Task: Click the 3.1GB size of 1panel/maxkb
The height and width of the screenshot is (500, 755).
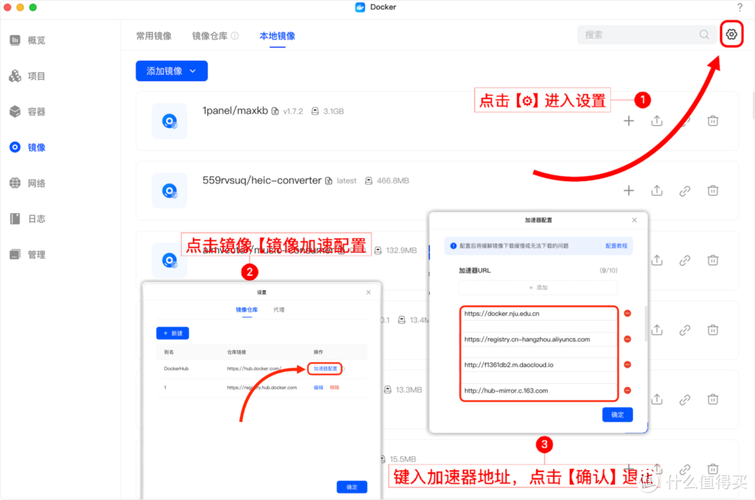Action: tap(333, 111)
